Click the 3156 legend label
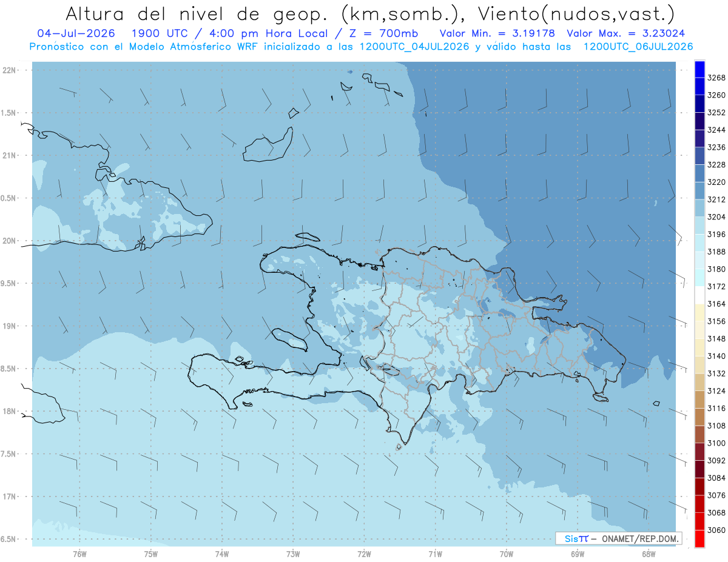This screenshot has height=562, width=728. 716,321
